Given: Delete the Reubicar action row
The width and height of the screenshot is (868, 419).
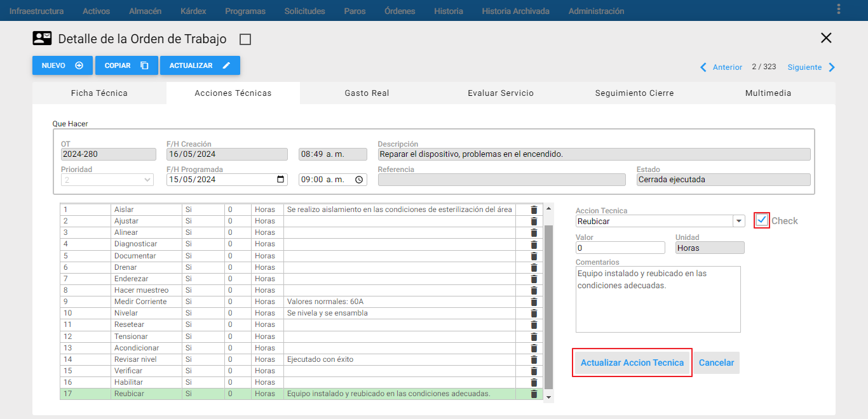Looking at the screenshot, I should (534, 394).
